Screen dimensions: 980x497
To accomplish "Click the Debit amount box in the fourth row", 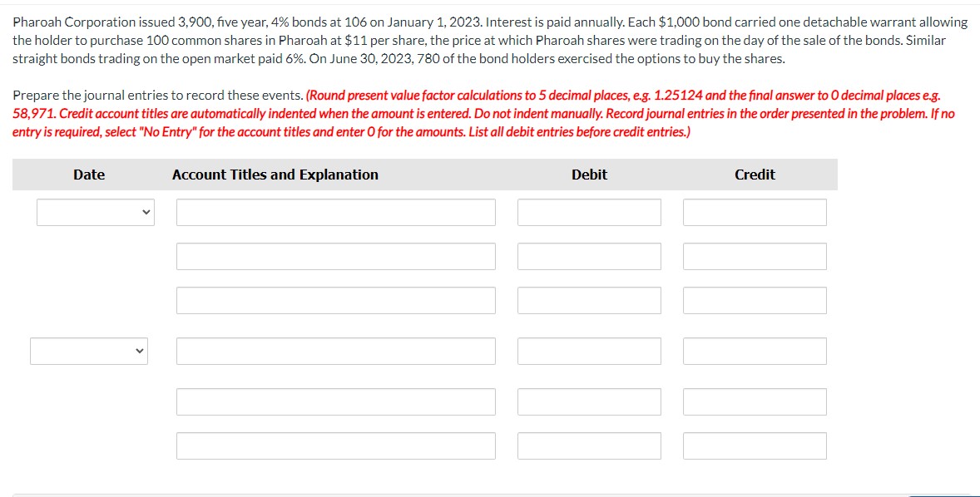I will [x=589, y=351].
